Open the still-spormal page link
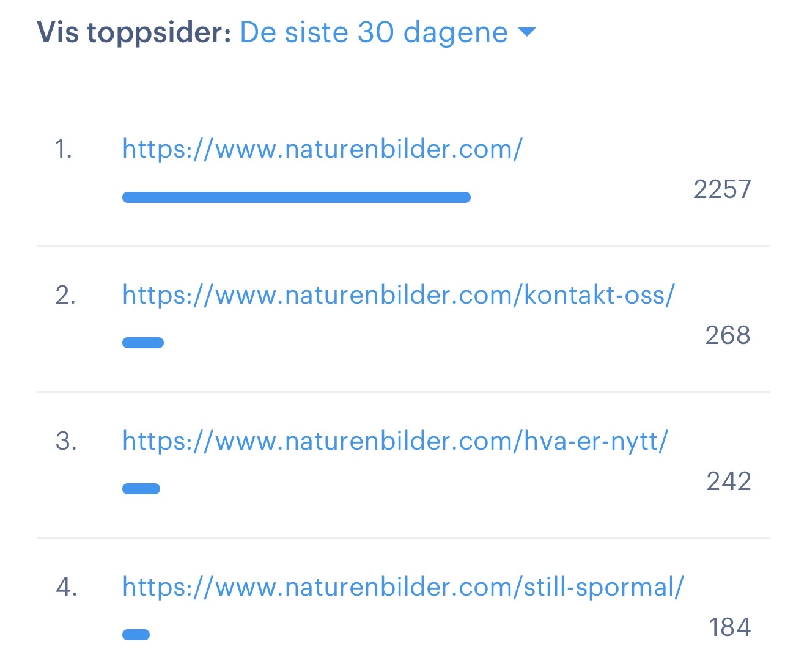Image resolution: width=807 pixels, height=672 pixels. tap(403, 587)
